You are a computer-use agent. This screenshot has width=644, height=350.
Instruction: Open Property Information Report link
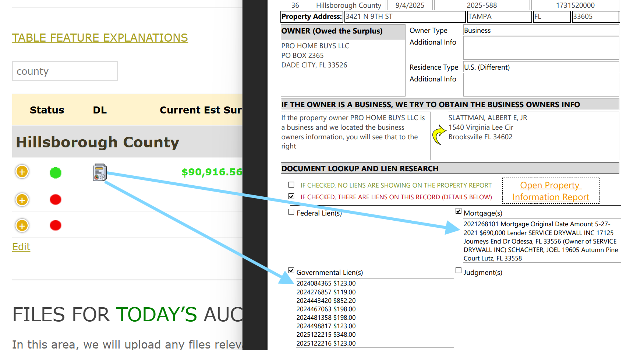click(551, 191)
